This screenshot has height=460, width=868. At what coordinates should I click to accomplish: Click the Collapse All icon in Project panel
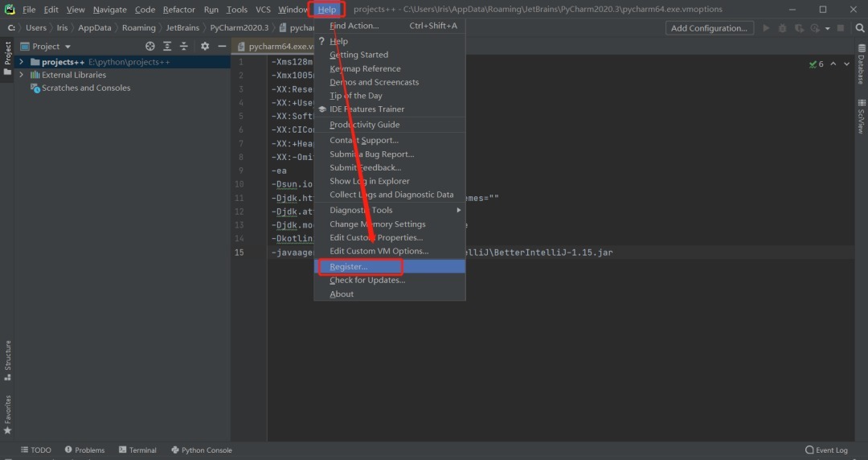coord(184,47)
